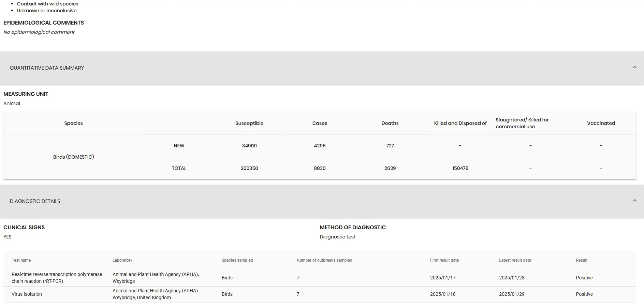Click the Vaccinated column header
The height and width of the screenshot is (306, 644).
[x=601, y=123]
